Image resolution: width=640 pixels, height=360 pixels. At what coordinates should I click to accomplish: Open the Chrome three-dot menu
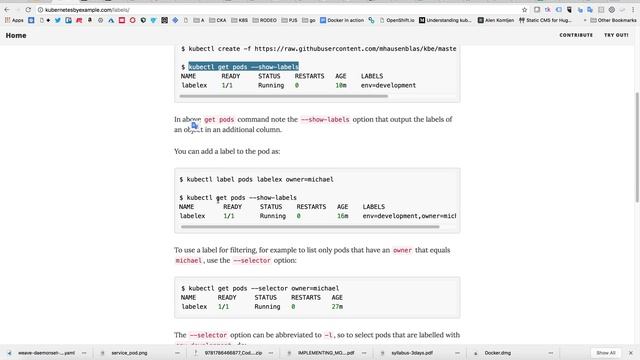[633, 10]
